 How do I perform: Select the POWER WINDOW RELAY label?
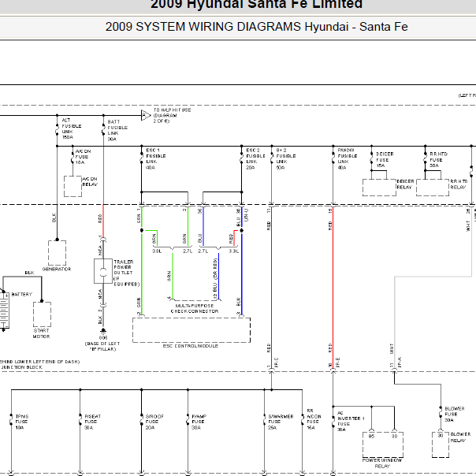(x=382, y=463)
